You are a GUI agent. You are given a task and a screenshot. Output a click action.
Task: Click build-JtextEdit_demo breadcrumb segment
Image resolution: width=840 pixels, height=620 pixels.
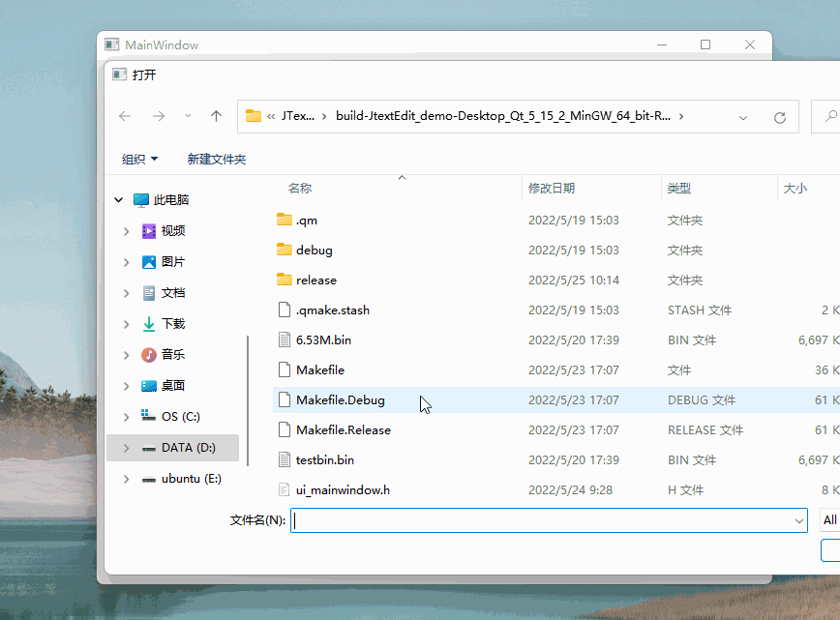point(503,116)
